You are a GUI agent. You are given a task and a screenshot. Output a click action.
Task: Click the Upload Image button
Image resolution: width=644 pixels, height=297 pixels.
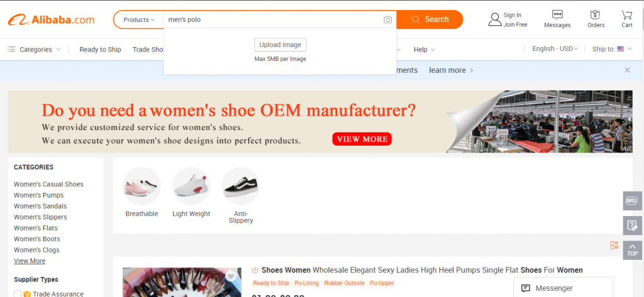point(280,45)
